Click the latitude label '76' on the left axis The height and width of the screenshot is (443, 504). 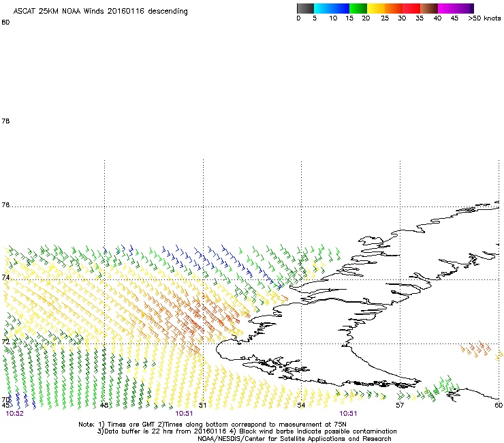(5, 204)
